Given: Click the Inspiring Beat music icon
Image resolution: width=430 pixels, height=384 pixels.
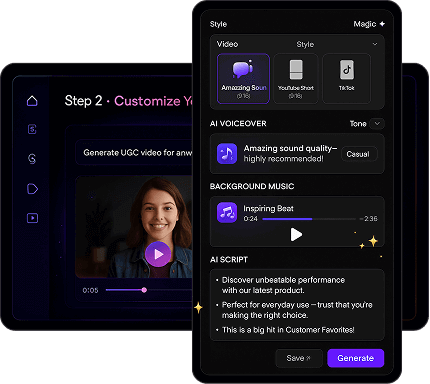Looking at the screenshot, I should [227, 213].
